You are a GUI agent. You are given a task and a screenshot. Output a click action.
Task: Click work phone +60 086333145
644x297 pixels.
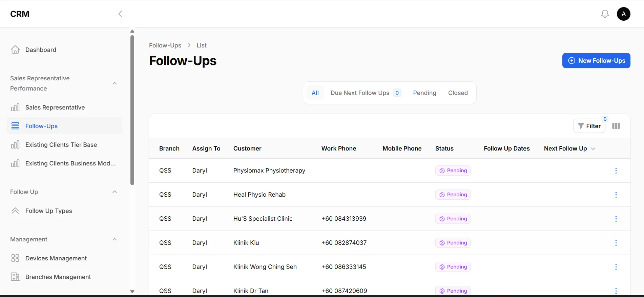pos(344,267)
